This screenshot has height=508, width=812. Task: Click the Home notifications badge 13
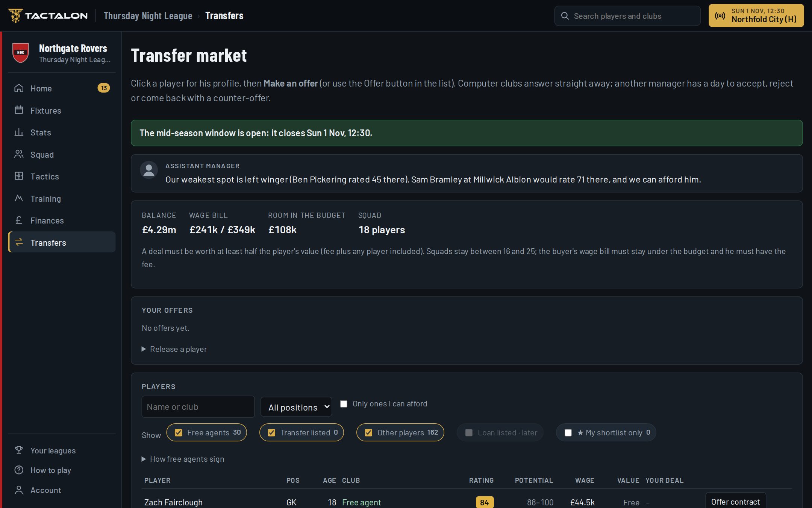pos(104,88)
